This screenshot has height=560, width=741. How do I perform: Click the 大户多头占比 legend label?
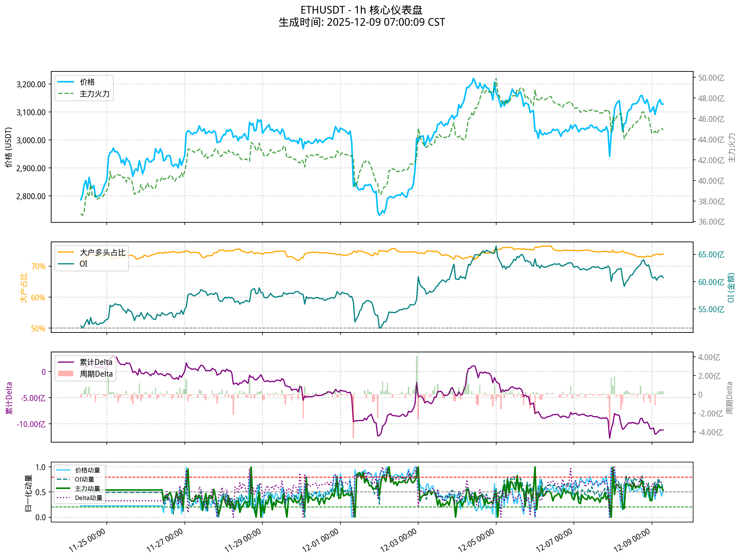pos(102,253)
